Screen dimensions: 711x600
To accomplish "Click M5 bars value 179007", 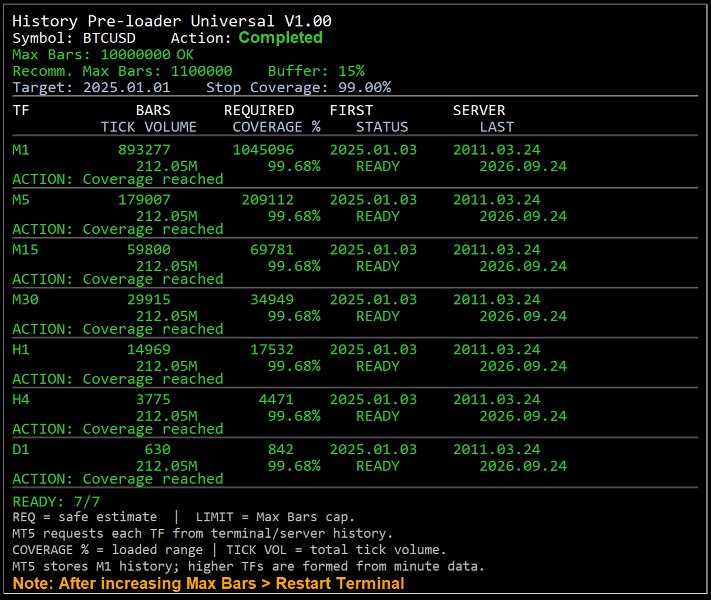I will (144, 200).
